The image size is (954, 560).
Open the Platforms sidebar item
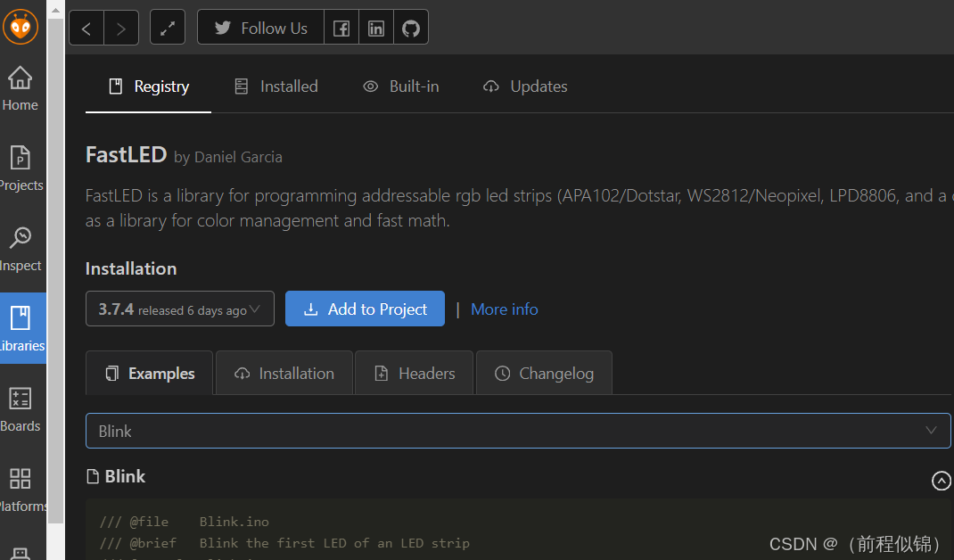(x=22, y=490)
